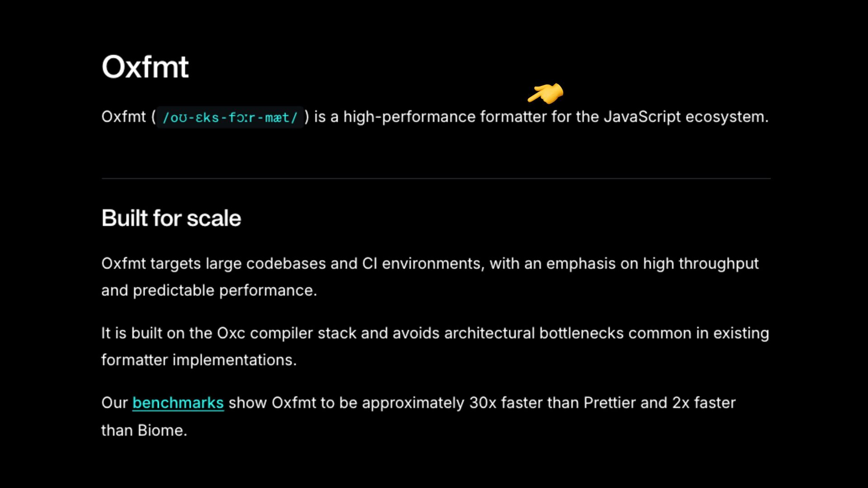Click the horizontal divider line
Image resolution: width=868 pixels, height=488 pixels.
436,178
